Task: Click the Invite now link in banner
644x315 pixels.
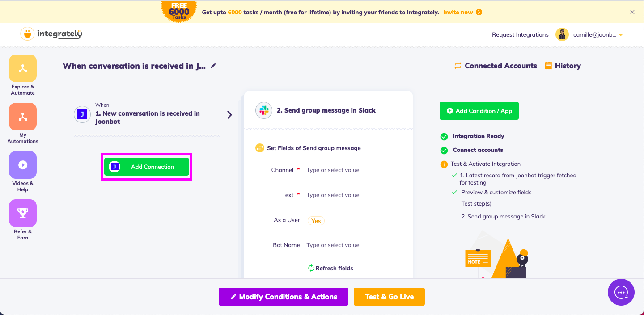Action: [462, 12]
